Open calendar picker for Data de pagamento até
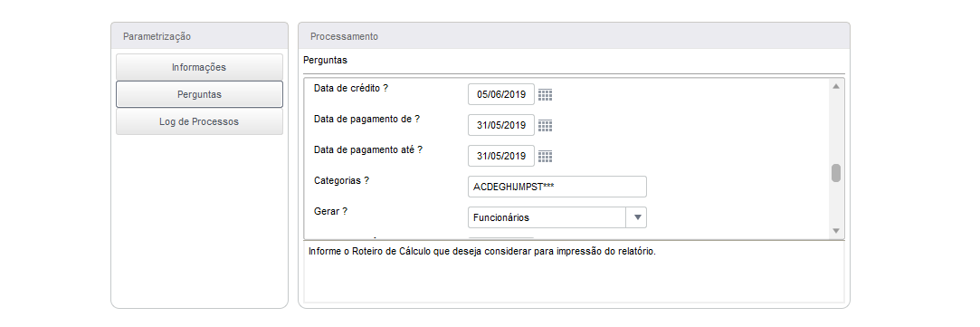 point(545,157)
